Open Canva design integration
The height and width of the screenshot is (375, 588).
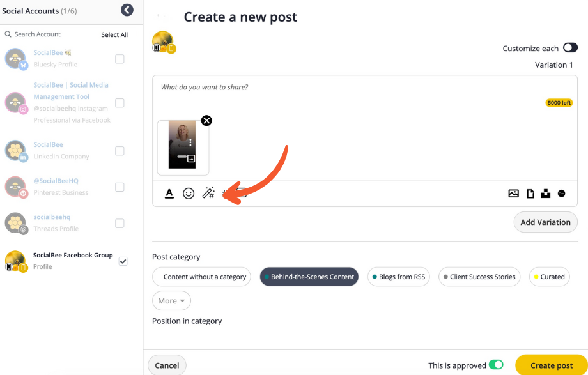coord(562,194)
